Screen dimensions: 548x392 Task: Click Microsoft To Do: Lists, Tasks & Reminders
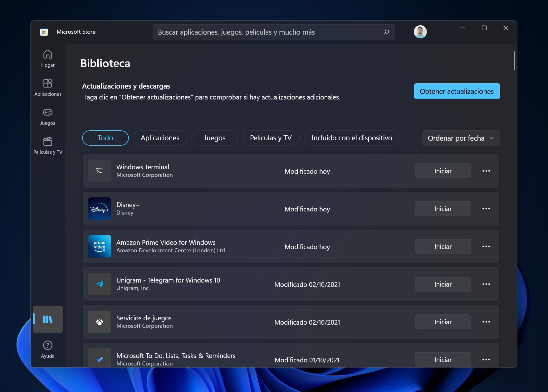(x=176, y=356)
